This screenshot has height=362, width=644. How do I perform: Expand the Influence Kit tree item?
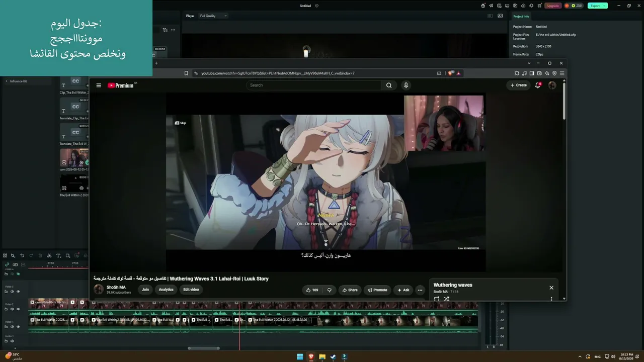pyautogui.click(x=7, y=81)
